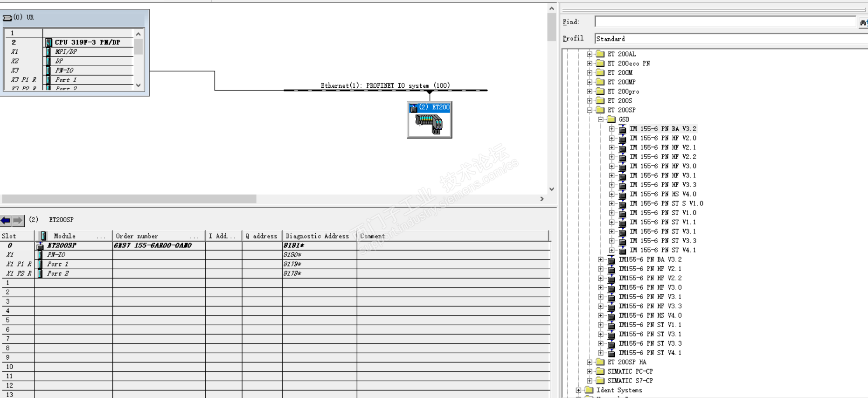The width and height of the screenshot is (868, 398).
Task: Click module icon in ET200SP slot 0 row
Action: [x=40, y=245]
